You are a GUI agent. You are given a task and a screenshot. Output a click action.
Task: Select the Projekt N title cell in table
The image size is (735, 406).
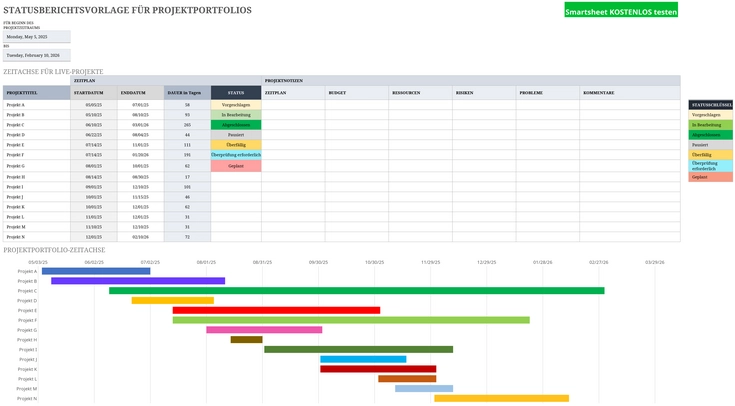(37, 237)
